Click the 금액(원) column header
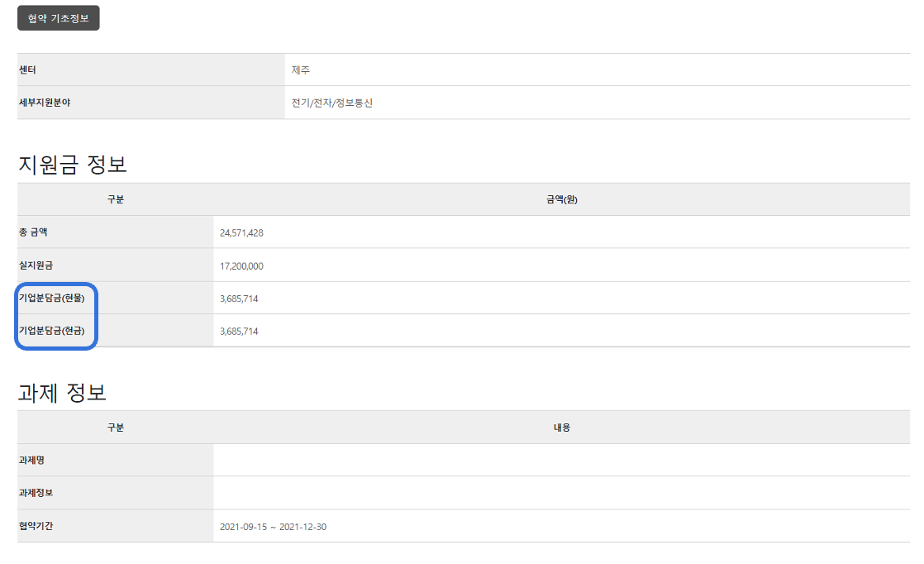 point(561,199)
